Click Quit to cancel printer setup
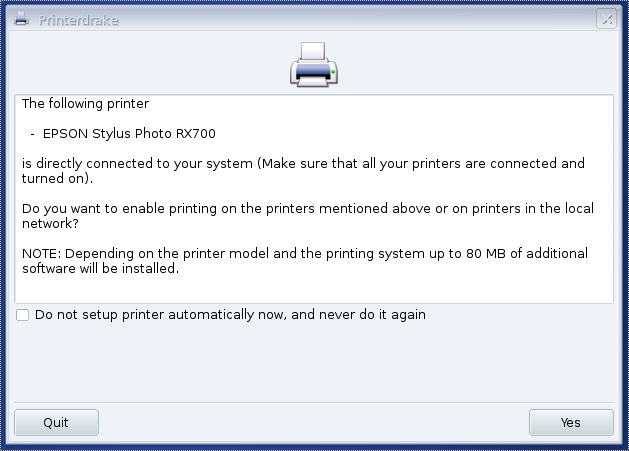This screenshot has height=451, width=629. click(56, 423)
